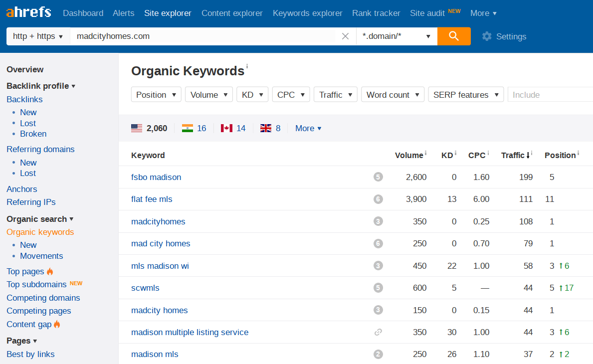Click SERP features badge for madcityhomes

(378, 221)
